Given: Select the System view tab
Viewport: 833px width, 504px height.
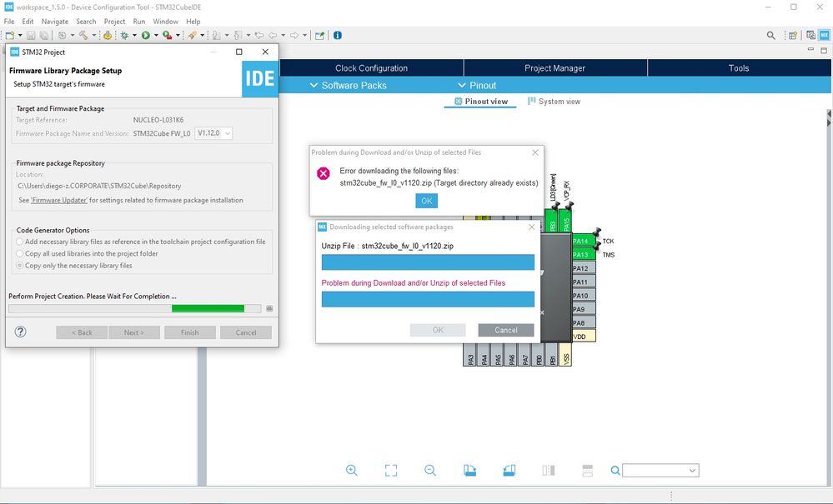Looking at the screenshot, I should point(554,102).
